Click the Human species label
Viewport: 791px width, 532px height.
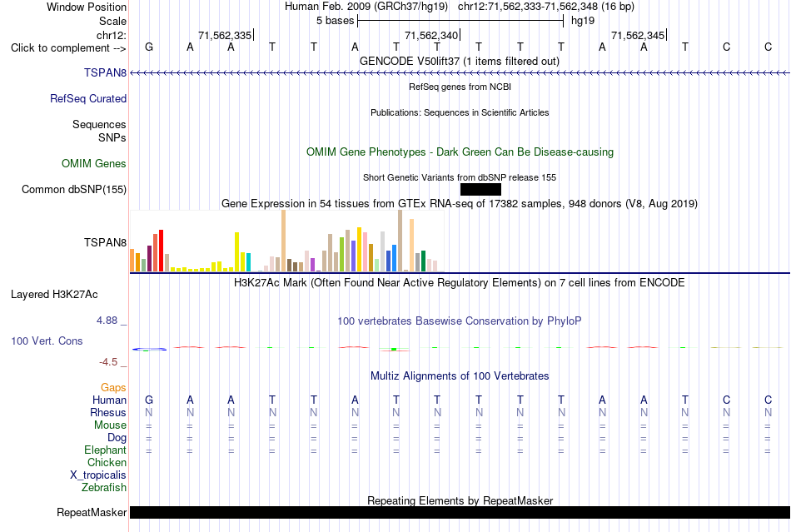(x=109, y=400)
